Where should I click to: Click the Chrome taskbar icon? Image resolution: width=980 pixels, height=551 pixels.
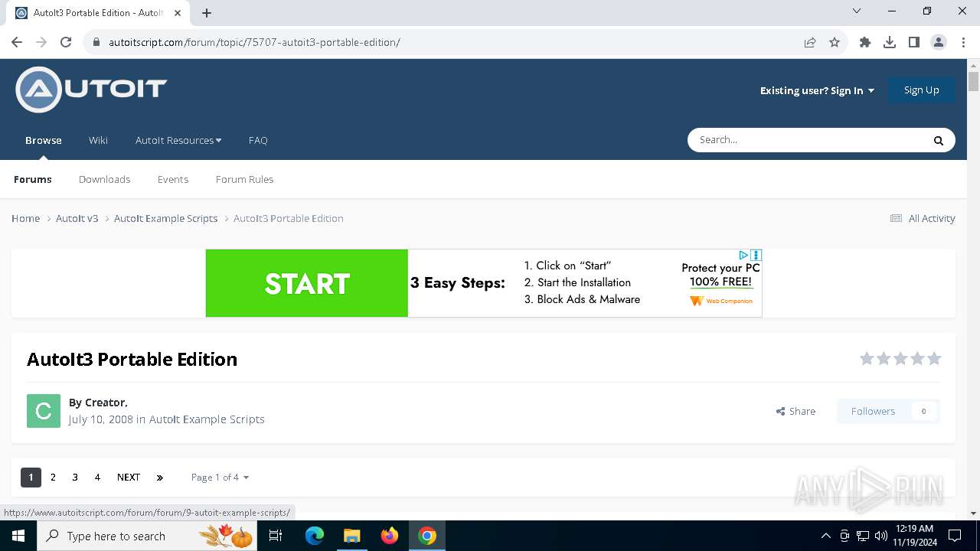[427, 536]
